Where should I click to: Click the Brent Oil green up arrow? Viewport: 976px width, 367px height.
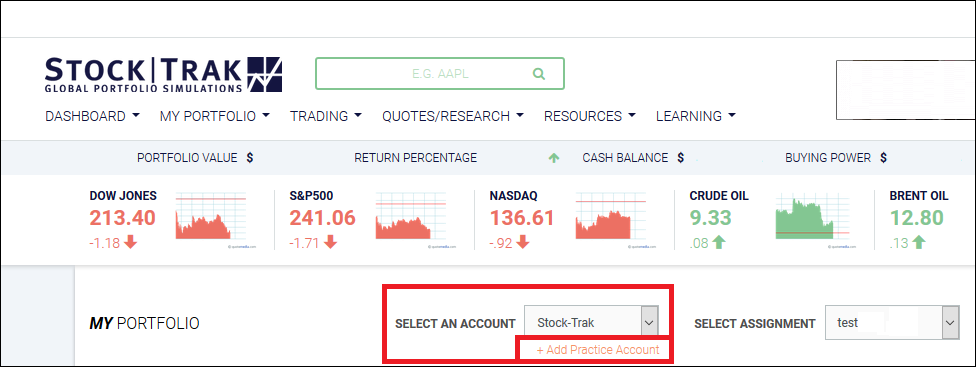919,243
